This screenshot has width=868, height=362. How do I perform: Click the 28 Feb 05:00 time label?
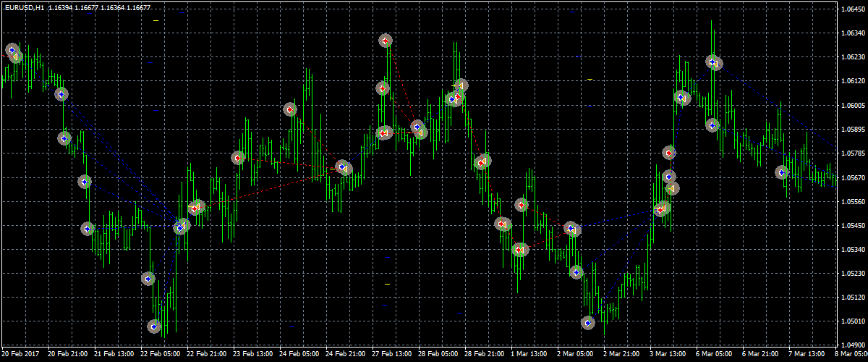click(x=438, y=355)
